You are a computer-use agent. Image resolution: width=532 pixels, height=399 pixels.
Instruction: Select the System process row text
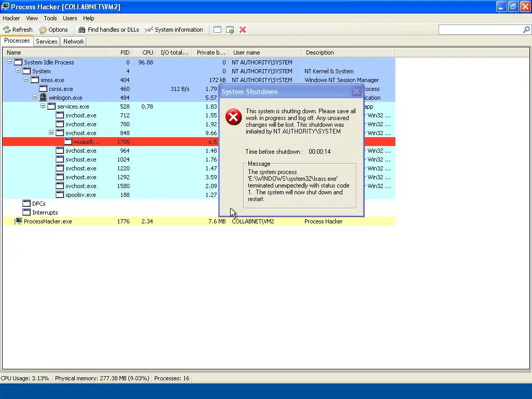[42, 71]
